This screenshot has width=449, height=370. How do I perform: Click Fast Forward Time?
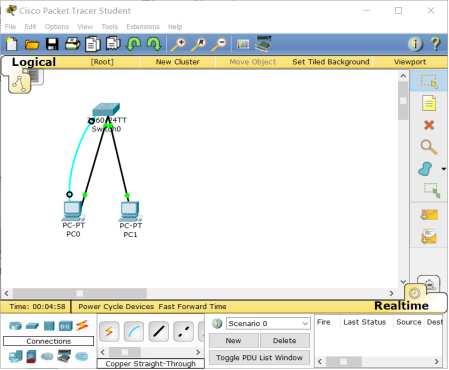(192, 307)
